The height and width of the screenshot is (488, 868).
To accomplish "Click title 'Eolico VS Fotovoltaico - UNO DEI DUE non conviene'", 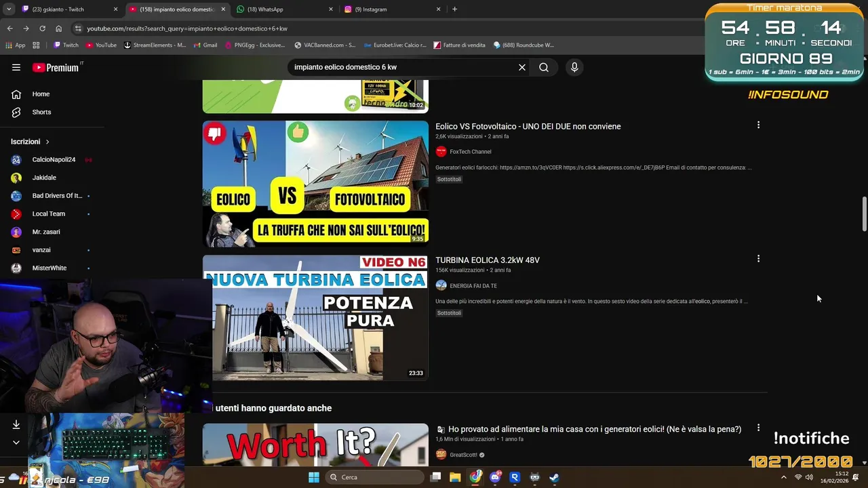I will pos(528,126).
